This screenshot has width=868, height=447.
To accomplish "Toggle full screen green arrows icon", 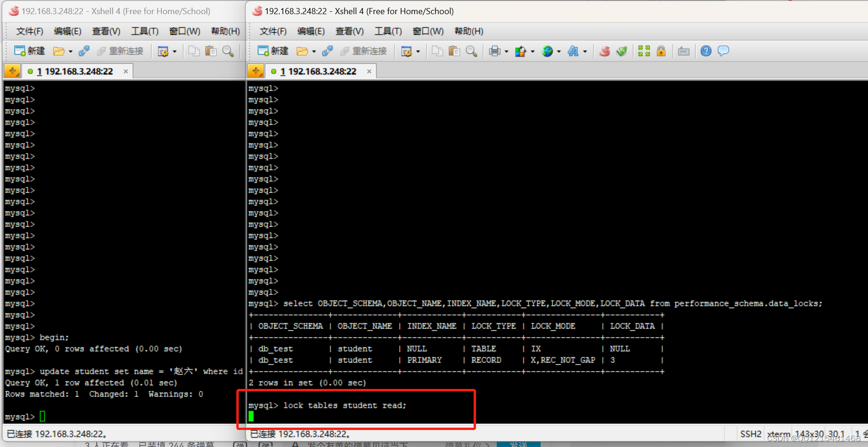I will tap(644, 51).
